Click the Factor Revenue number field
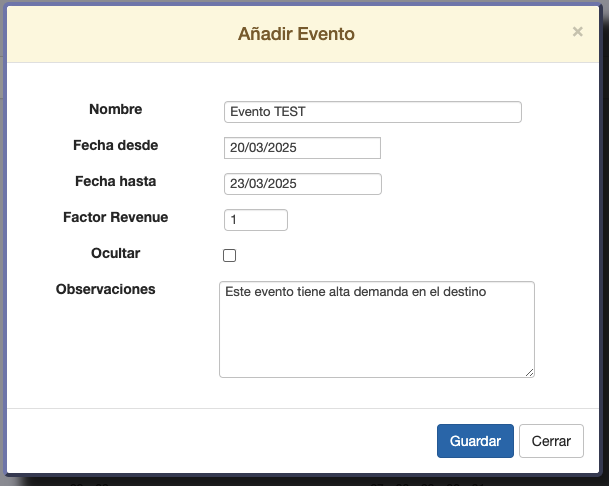The height and width of the screenshot is (486, 609). click(256, 220)
